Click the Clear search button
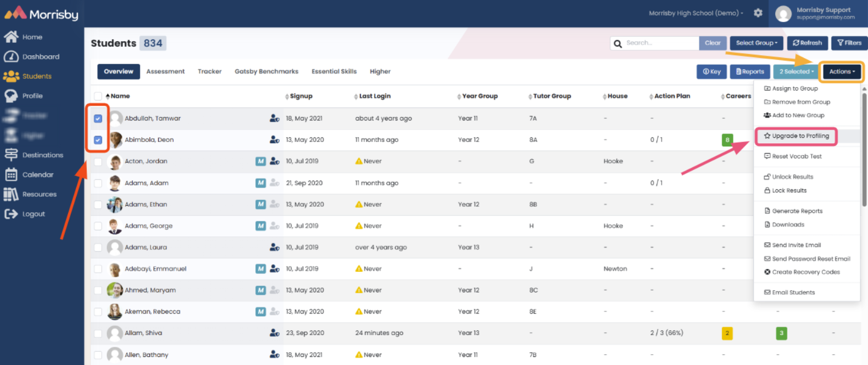Image resolution: width=868 pixels, height=365 pixels. 713,43
